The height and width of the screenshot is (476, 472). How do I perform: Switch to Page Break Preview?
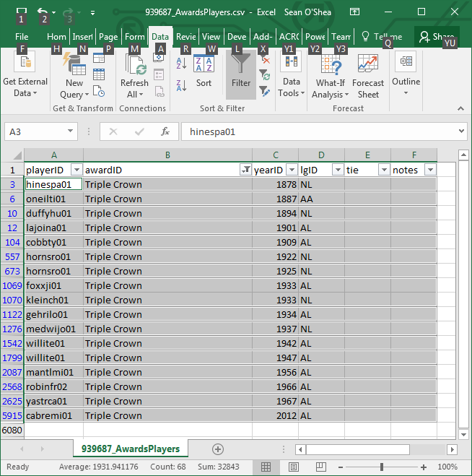coord(321,467)
